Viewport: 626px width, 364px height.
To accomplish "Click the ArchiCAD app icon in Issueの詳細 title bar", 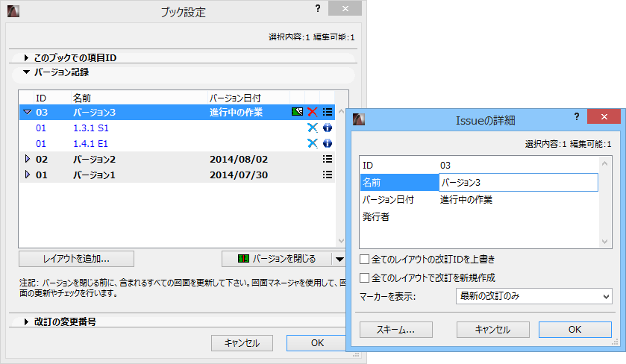I will (358, 119).
